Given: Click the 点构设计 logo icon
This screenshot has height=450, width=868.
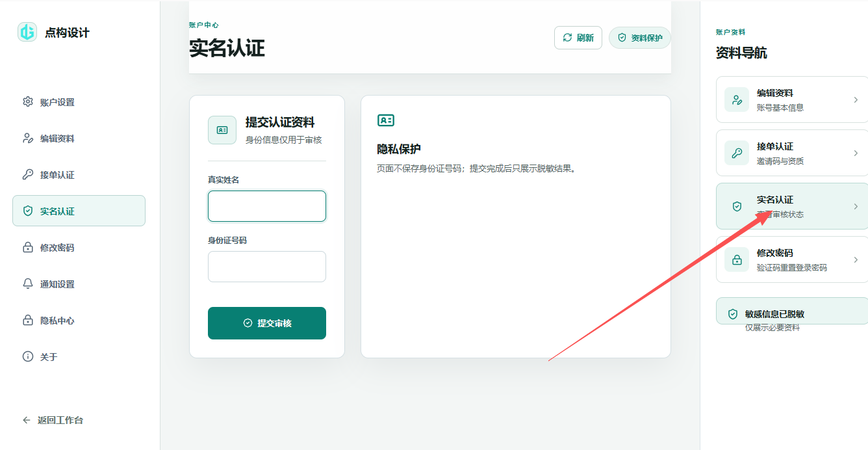Looking at the screenshot, I should point(27,32).
